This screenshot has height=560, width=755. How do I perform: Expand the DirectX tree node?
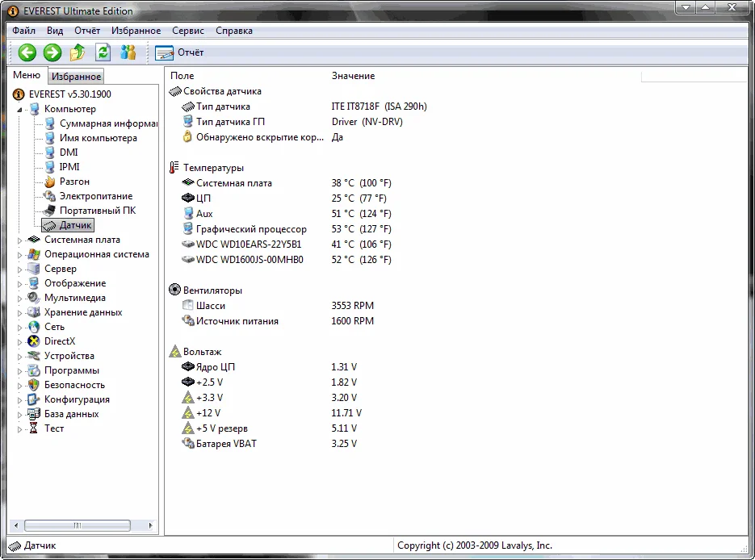[19, 342]
